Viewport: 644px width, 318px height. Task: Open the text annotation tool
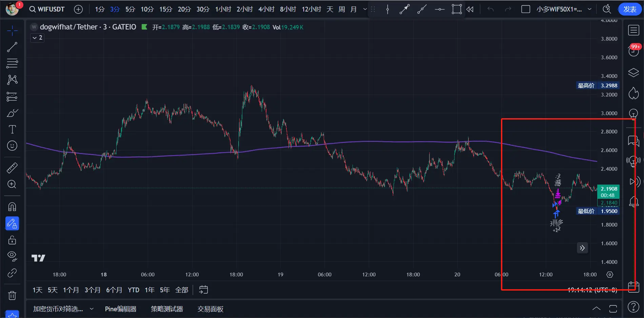[x=12, y=129]
